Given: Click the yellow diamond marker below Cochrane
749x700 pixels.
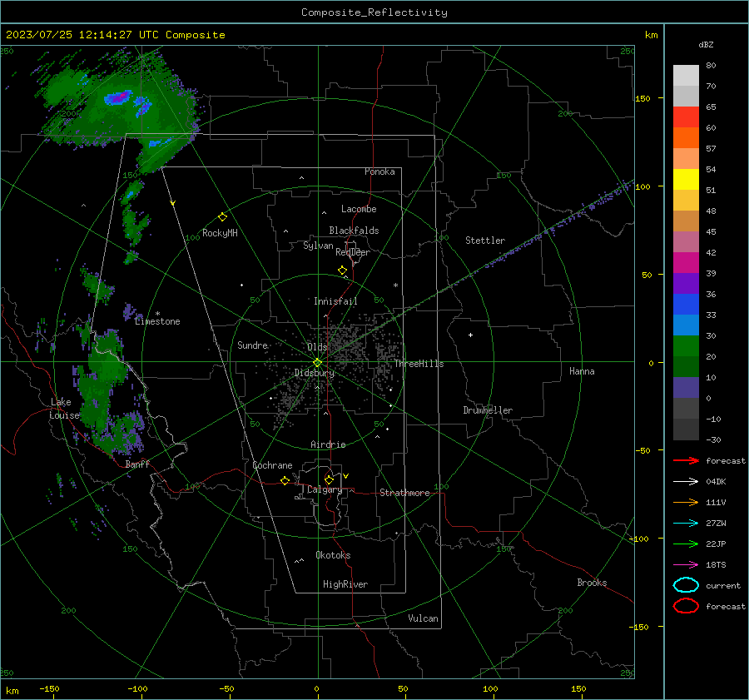Looking at the screenshot, I should pos(285,480).
